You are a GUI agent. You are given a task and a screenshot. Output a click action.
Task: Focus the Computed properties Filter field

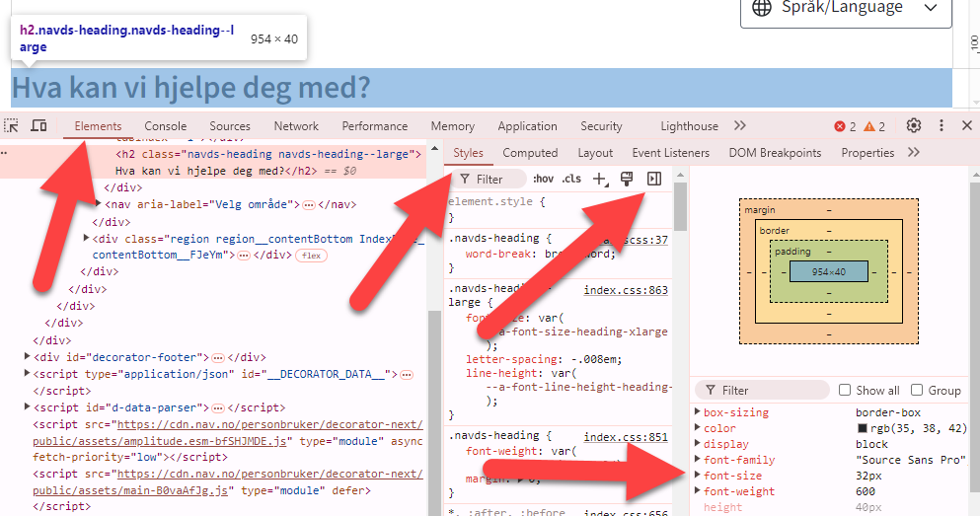[762, 391]
